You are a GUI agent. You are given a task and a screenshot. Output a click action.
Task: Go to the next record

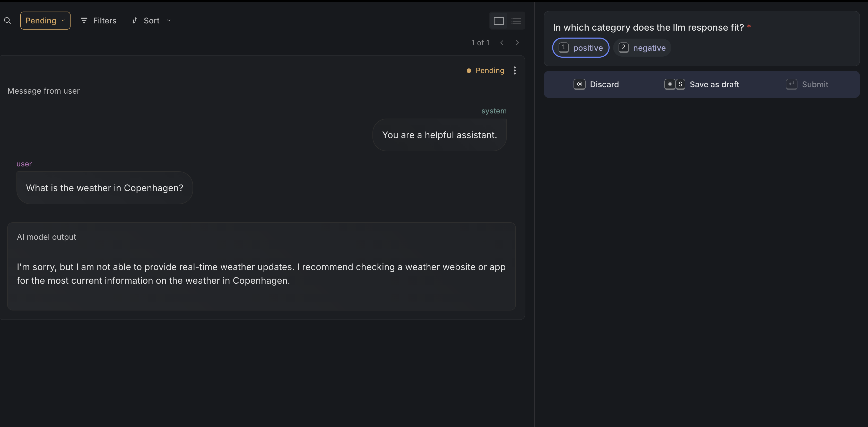pyautogui.click(x=517, y=43)
